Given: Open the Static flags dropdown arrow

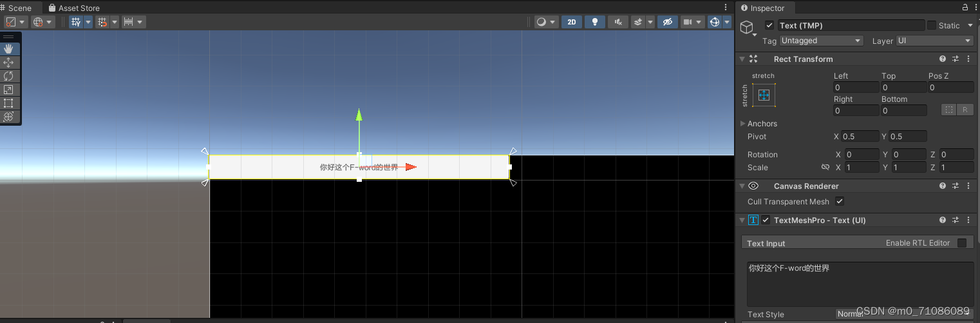Looking at the screenshot, I should click(x=971, y=26).
